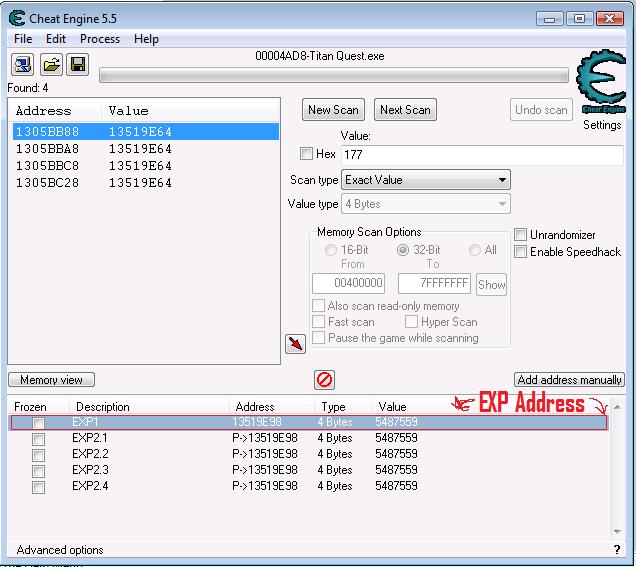
Task: Open the Help menu
Action: coord(146,39)
